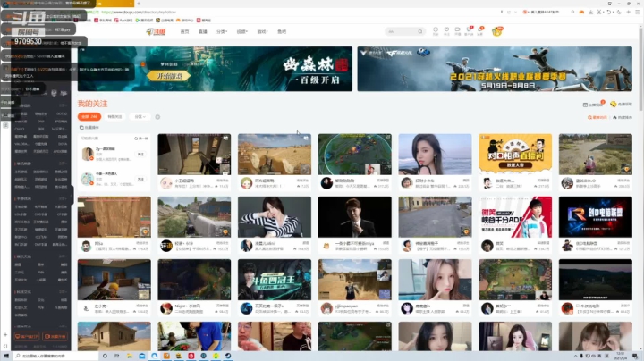Collapse the dark left category sidebar handle
The image size is (644, 361).
pyautogui.click(x=72, y=195)
